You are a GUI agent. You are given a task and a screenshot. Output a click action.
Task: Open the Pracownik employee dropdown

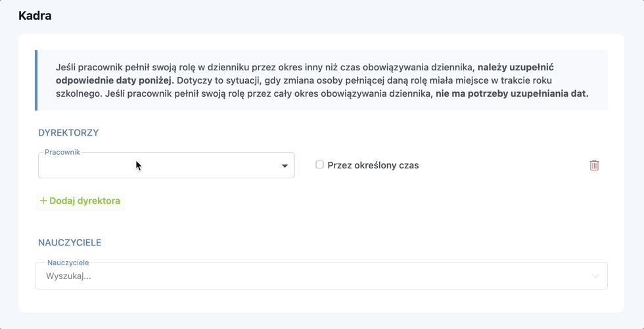(x=166, y=165)
